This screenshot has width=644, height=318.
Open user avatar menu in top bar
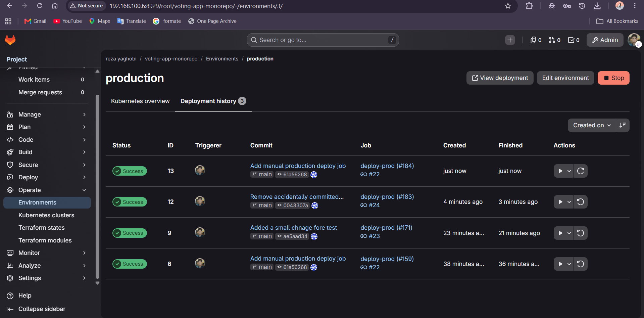click(x=634, y=40)
